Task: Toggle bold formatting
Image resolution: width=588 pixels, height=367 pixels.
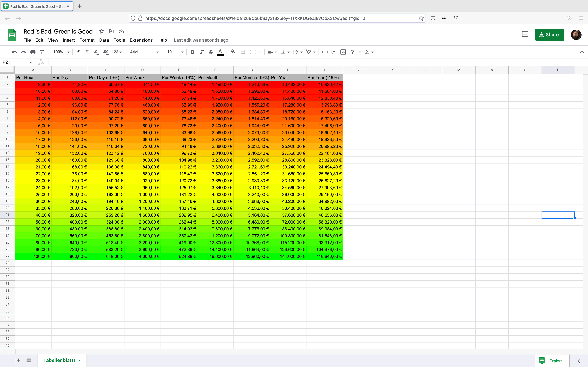Action: pos(192,52)
